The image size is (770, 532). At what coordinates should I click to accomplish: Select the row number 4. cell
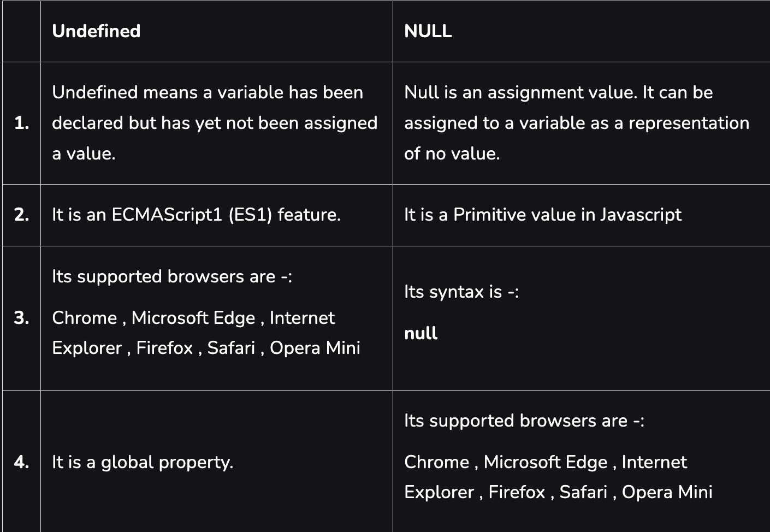21,462
